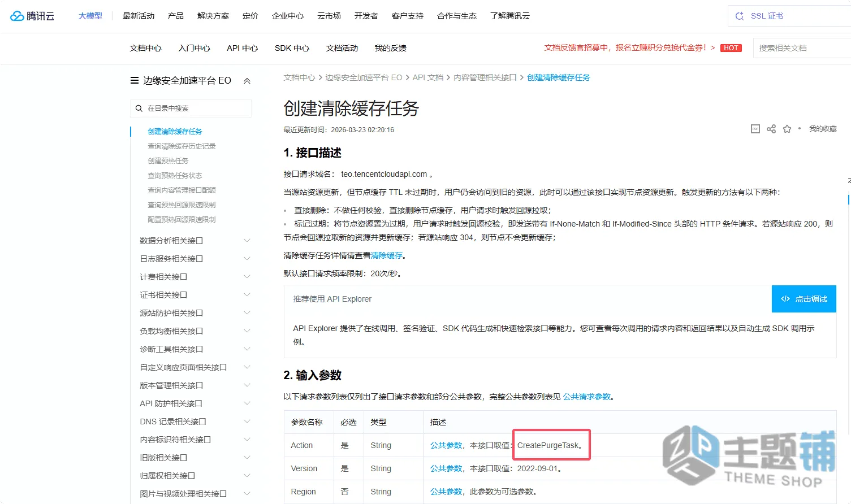The width and height of the screenshot is (851, 504).
Task: Switch to the API 中心 tab
Action: [x=243, y=48]
